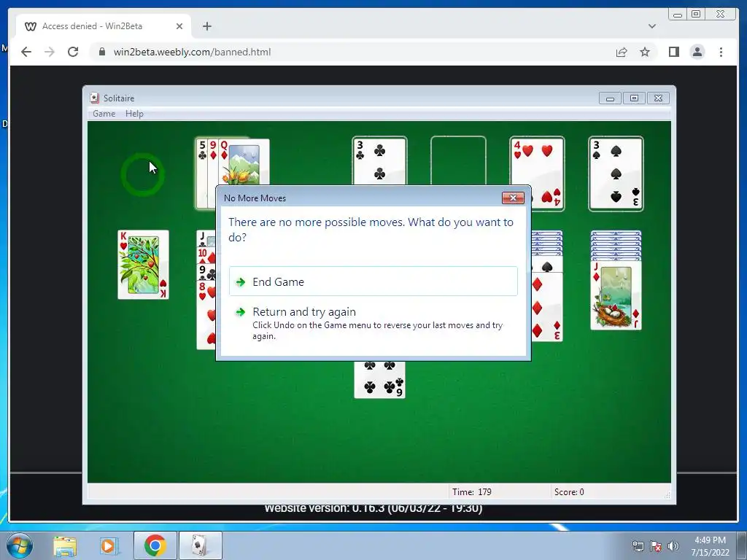This screenshot has width=747, height=560.
Task: Open network status tray icon
Action: (x=638, y=546)
